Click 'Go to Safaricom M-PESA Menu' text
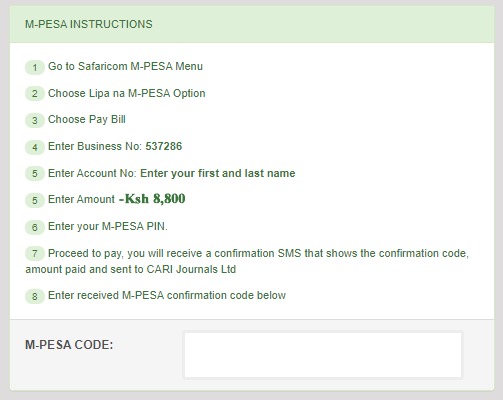Viewport: 503px width, 400px height. [x=125, y=66]
